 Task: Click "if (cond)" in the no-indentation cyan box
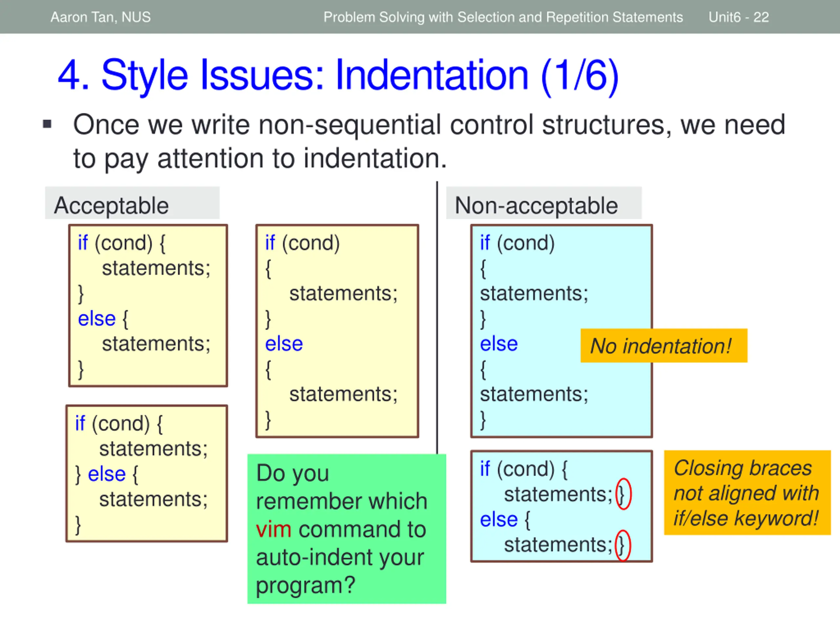[x=517, y=243]
